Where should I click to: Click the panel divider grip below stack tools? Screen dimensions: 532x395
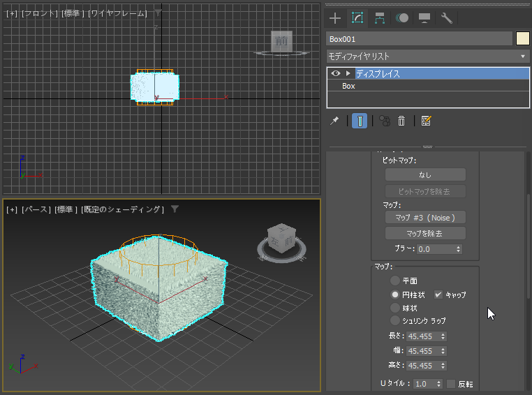pyautogui.click(x=427, y=147)
